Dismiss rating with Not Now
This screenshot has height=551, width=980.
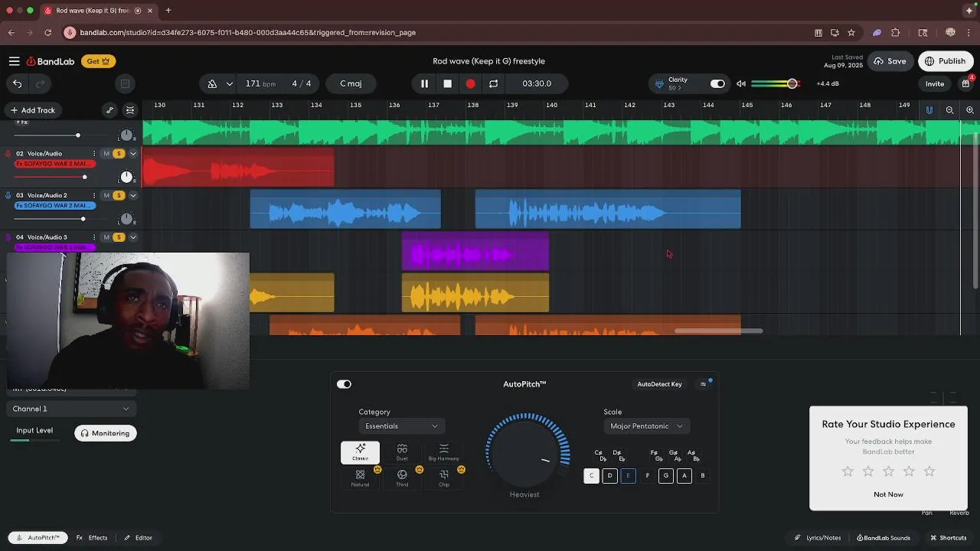click(888, 494)
